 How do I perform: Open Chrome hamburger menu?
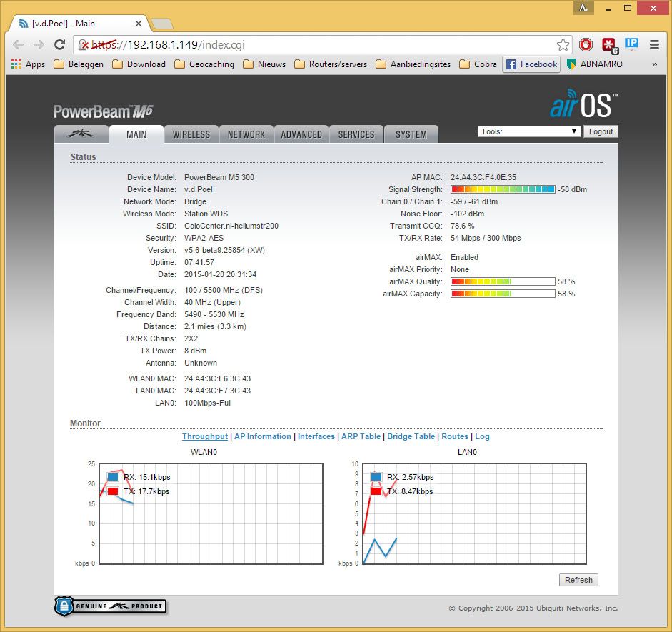[654, 44]
